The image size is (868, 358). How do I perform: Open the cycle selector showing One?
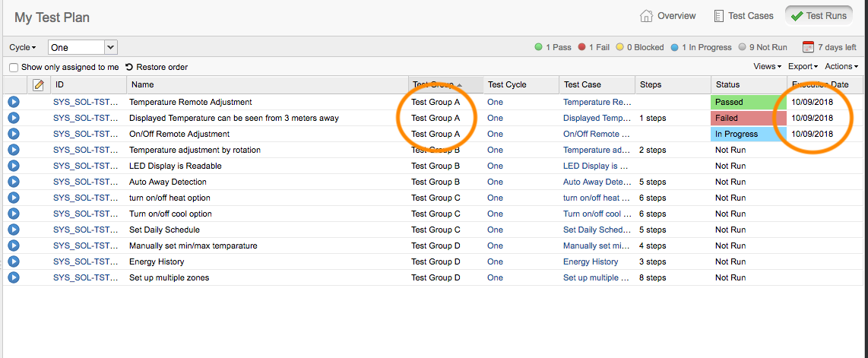(83, 48)
